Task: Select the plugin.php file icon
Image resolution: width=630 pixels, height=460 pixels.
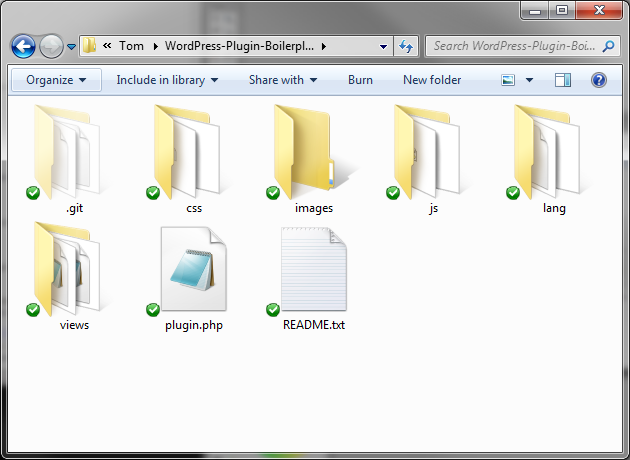Action: 193,269
